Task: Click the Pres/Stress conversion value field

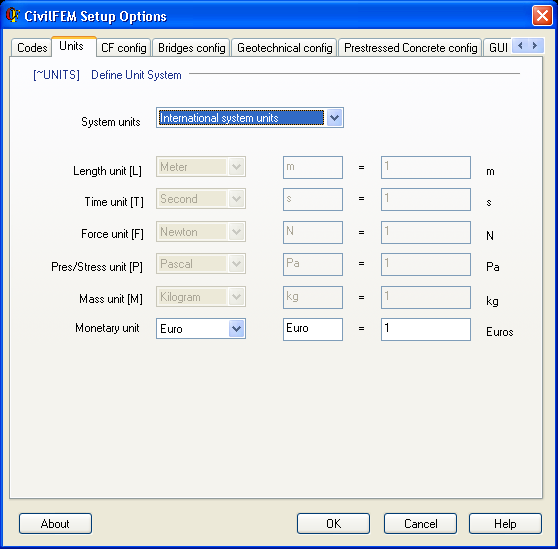Action: point(426,264)
